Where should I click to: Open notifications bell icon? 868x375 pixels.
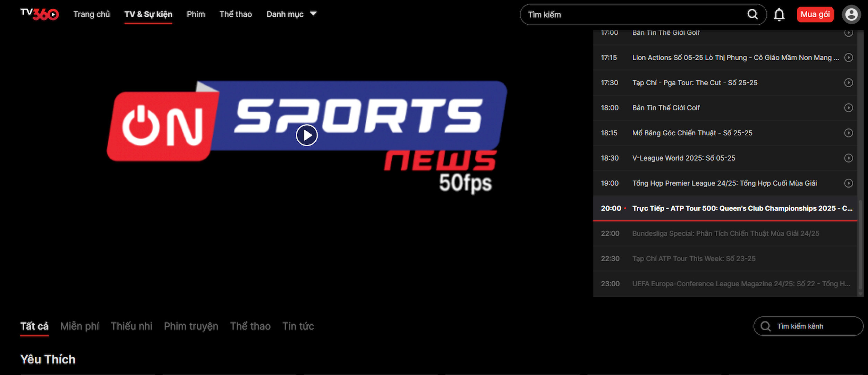pyautogui.click(x=779, y=15)
